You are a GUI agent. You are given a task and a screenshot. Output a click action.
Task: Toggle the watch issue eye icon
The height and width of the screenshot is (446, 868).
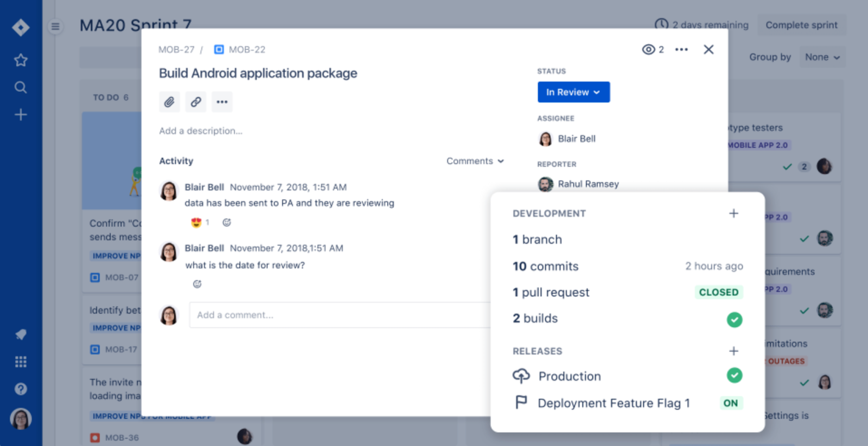point(648,49)
